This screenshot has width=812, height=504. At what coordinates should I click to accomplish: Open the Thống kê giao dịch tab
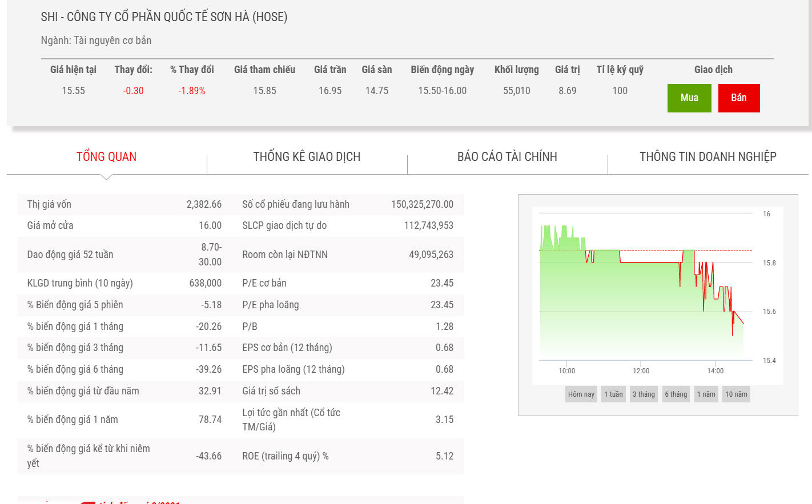pos(307,157)
